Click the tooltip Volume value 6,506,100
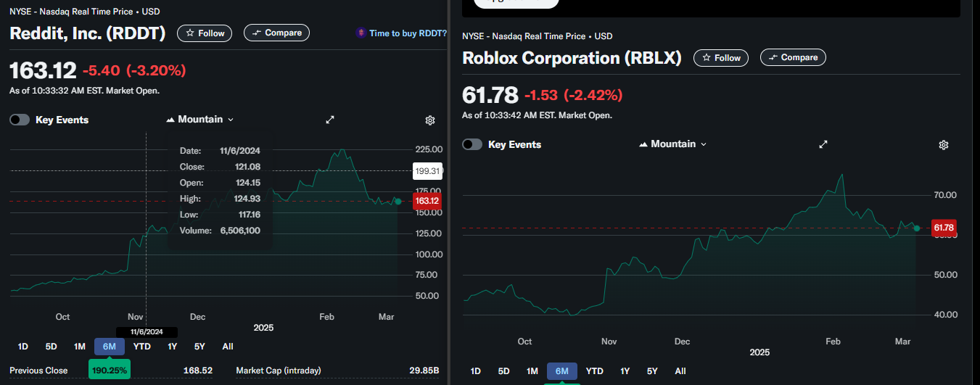This screenshot has width=980, height=385. pos(240,231)
